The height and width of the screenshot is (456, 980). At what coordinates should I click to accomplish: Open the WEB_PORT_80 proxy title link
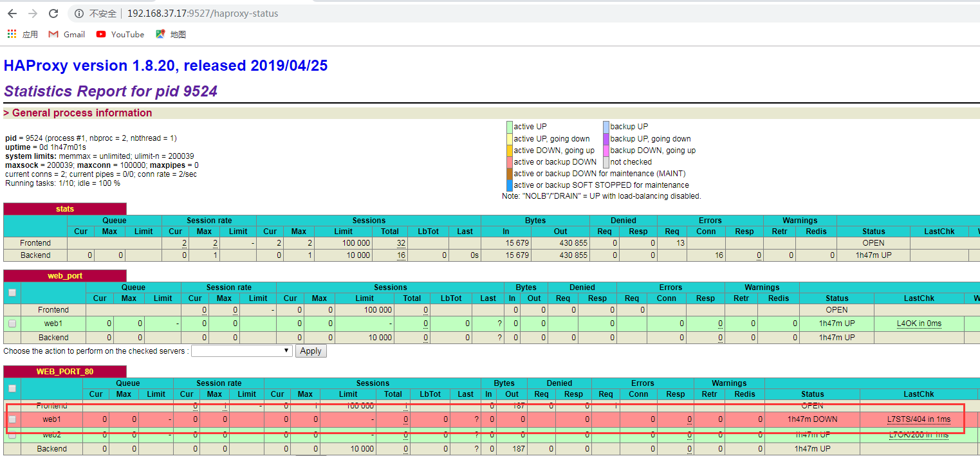pyautogui.click(x=65, y=372)
